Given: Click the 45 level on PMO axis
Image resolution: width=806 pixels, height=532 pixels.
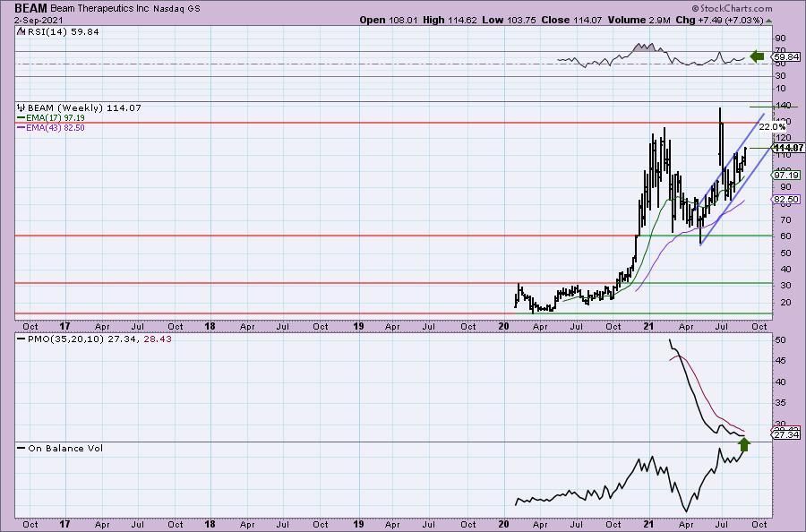Looking at the screenshot, I should pyautogui.click(x=780, y=361).
